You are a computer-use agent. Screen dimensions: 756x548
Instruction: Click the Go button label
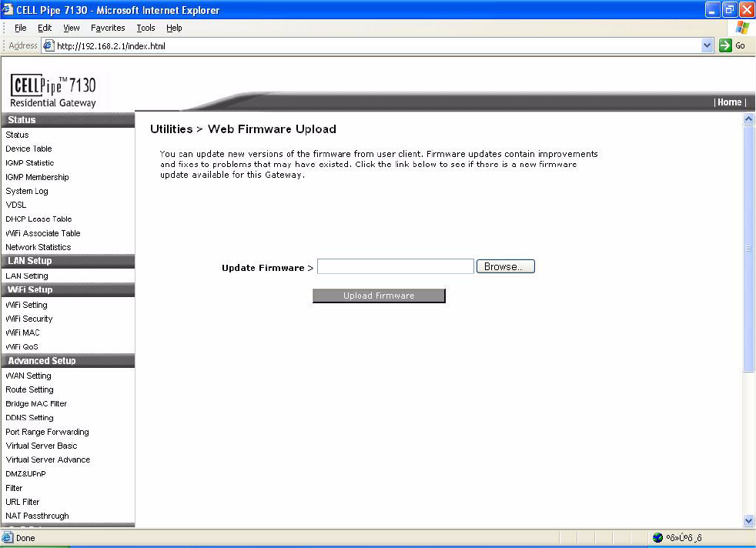(x=740, y=45)
